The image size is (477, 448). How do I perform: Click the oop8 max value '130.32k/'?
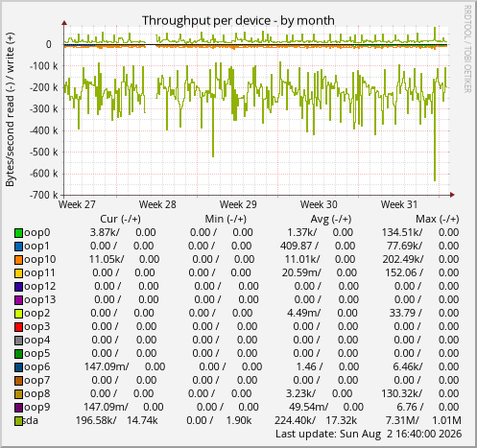(x=402, y=393)
